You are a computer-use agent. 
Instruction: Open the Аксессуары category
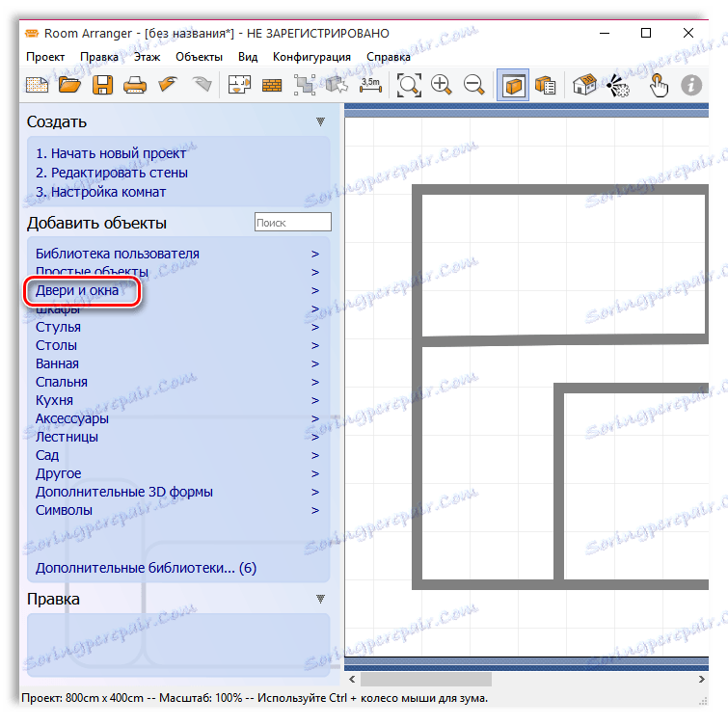pyautogui.click(x=72, y=418)
